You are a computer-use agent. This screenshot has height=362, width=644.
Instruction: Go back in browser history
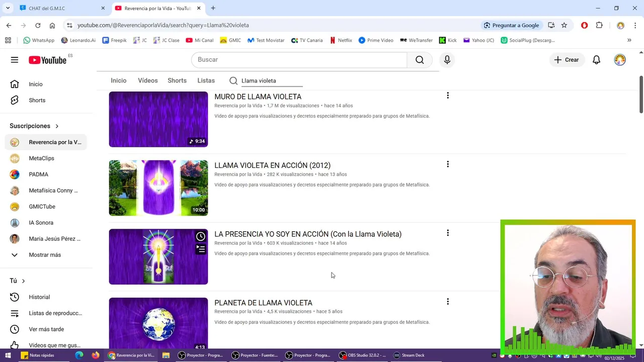[9, 25]
